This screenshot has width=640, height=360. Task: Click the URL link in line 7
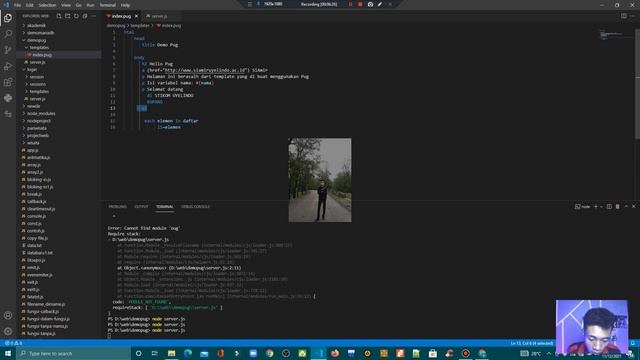tap(205, 70)
